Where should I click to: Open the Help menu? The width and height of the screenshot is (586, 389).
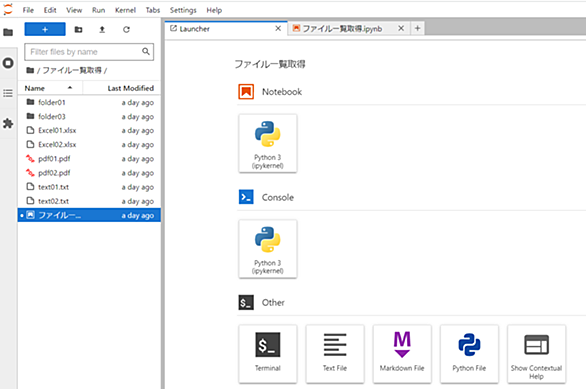click(x=214, y=10)
